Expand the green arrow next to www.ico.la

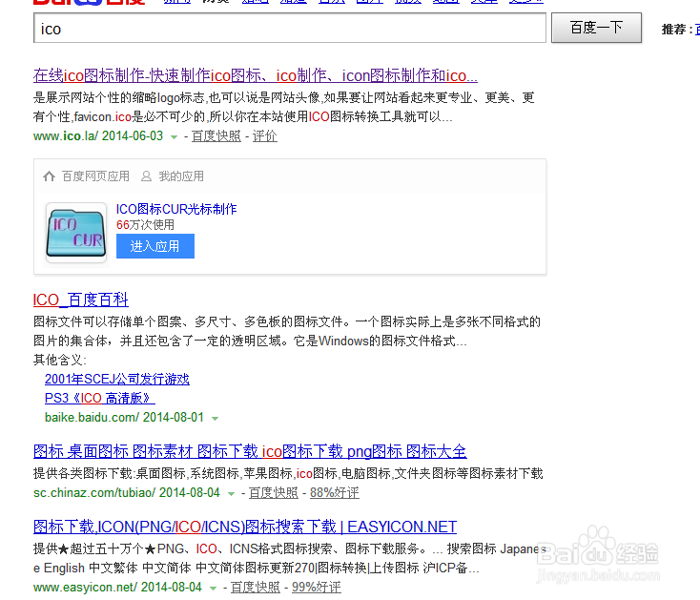point(175,137)
